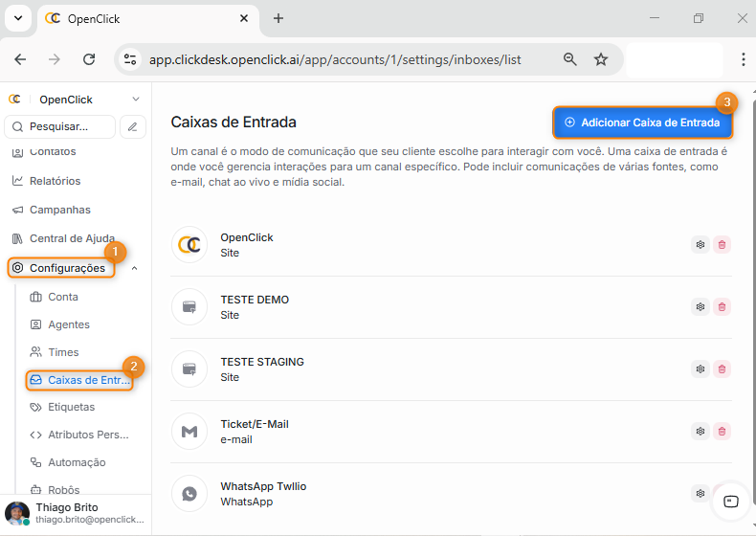Open settings for OpenClick inbox
The width and height of the screenshot is (756, 536).
tap(700, 245)
